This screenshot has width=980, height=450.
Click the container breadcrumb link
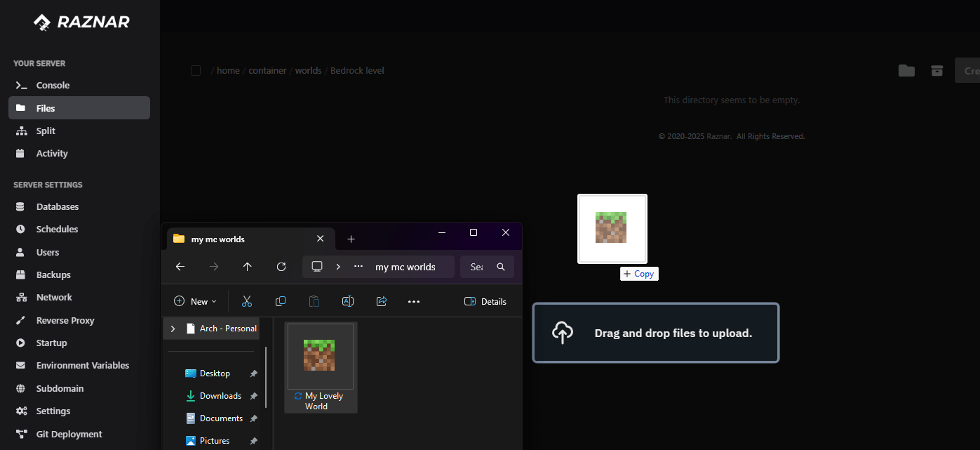(267, 70)
